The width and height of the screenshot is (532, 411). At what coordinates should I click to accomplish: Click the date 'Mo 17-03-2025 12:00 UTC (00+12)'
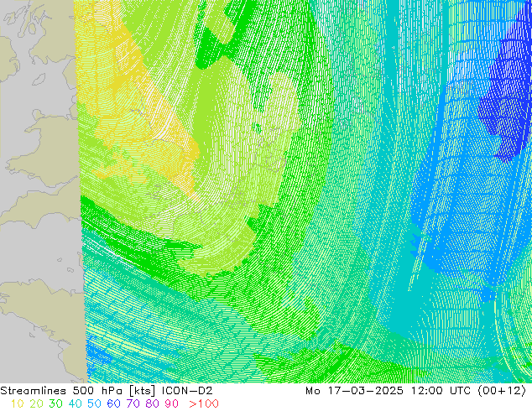(415, 391)
